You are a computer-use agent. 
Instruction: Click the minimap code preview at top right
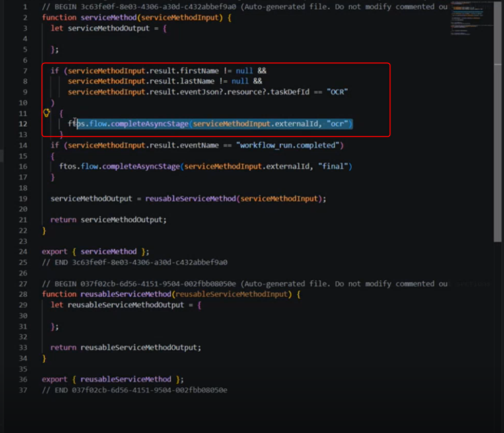point(471,17)
